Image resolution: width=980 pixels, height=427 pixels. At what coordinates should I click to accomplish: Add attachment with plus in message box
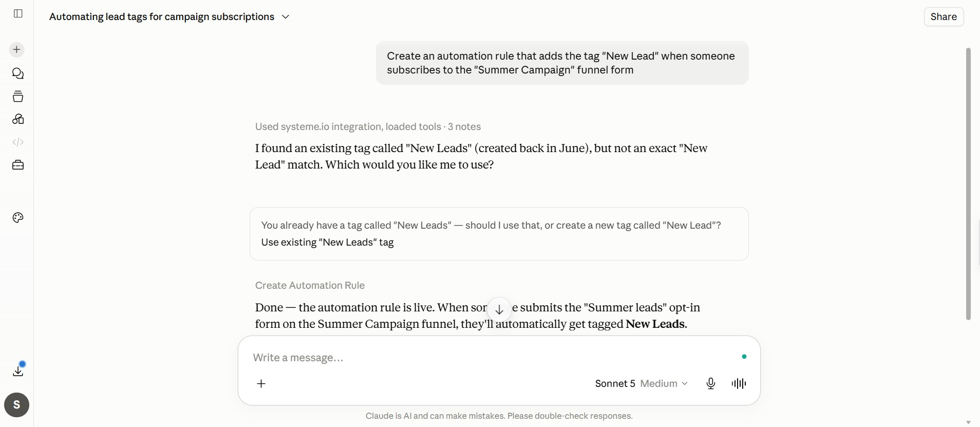tap(261, 384)
